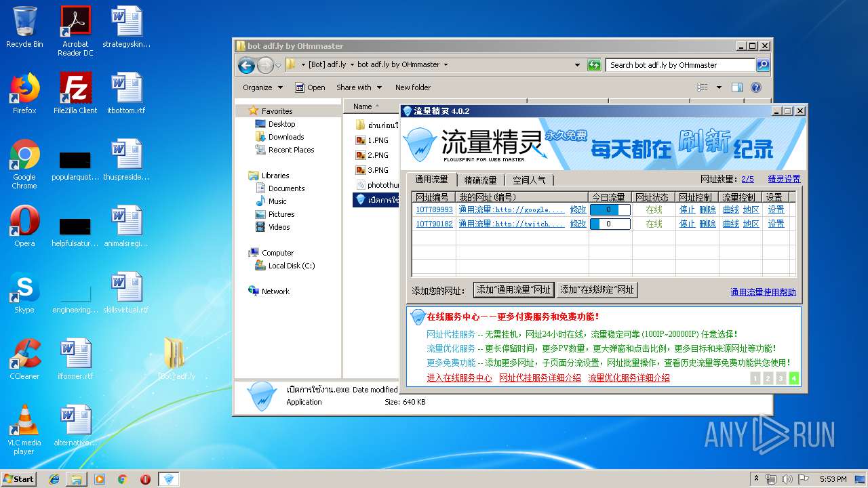The width and height of the screenshot is (868, 488).
Task: Show hidden system tray icons arrow
Action: point(756,479)
